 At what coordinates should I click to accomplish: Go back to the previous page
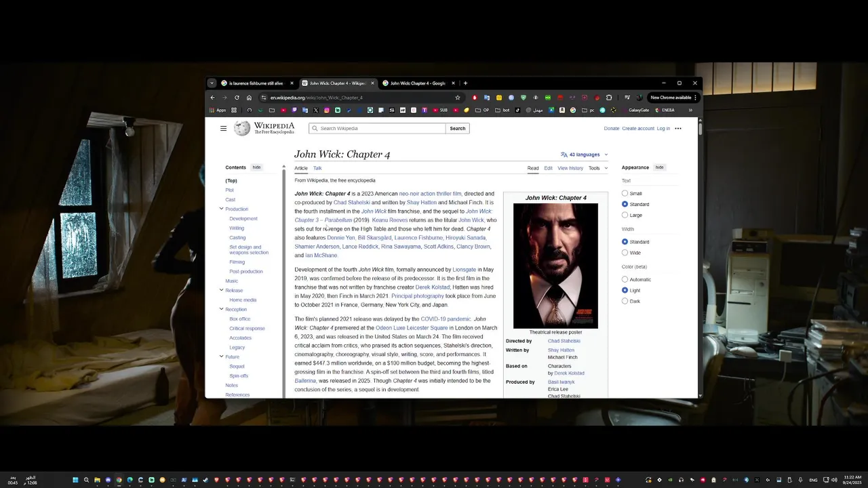(x=212, y=98)
